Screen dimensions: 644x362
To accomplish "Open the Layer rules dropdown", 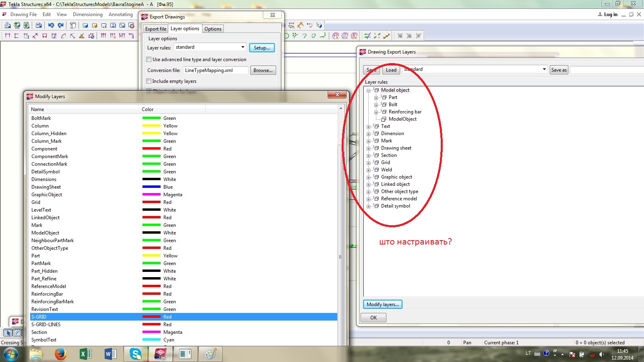I will pyautogui.click(x=243, y=47).
